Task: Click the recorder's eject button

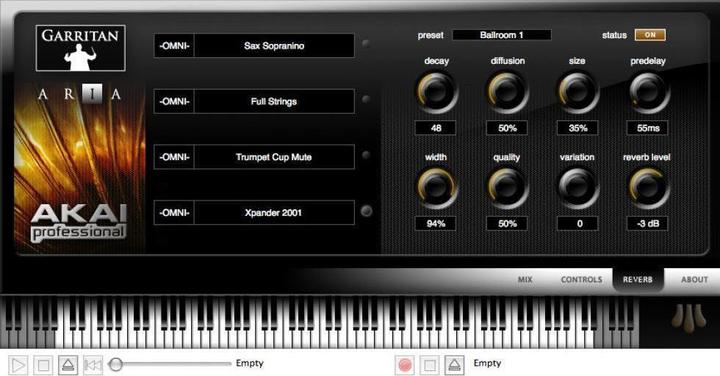Action: point(454,365)
